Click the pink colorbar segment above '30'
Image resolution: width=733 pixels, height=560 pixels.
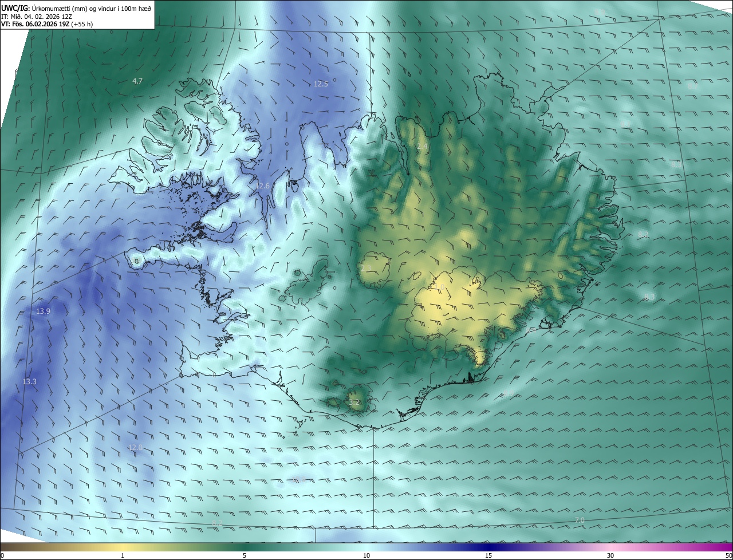click(x=610, y=547)
